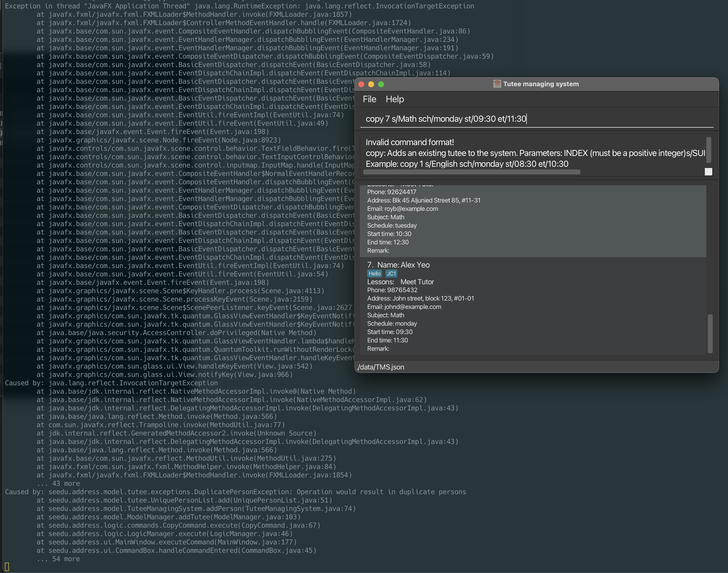728x573 pixels.
Task: Open the File menu
Action: point(369,99)
